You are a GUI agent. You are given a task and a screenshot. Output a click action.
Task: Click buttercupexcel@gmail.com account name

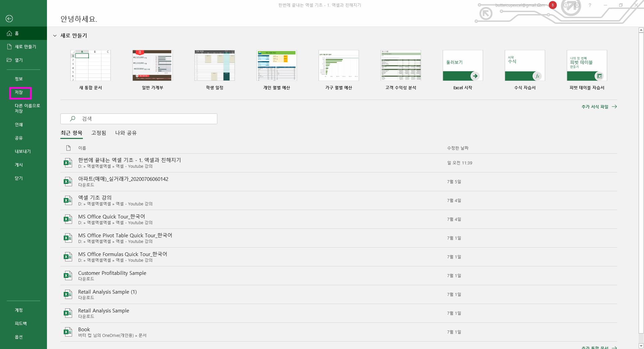tap(520, 5)
